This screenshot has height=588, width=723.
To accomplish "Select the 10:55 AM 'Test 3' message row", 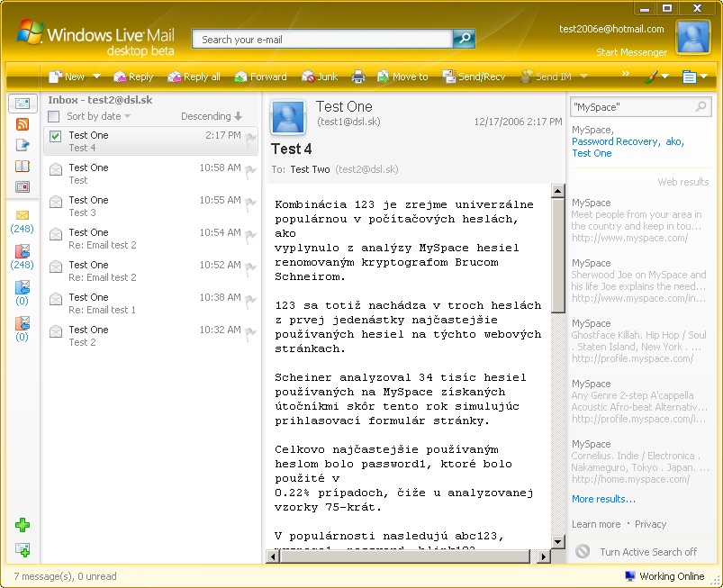I will (x=150, y=206).
